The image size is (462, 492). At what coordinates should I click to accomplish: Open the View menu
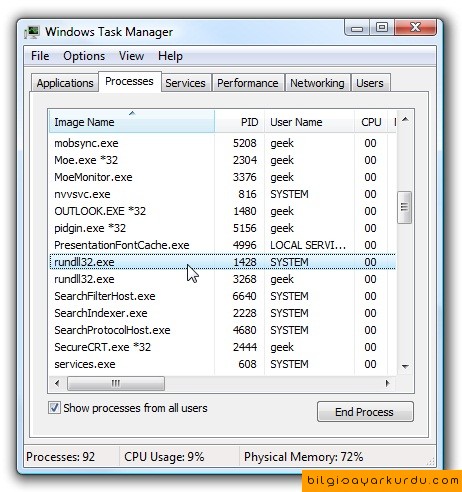[x=131, y=56]
